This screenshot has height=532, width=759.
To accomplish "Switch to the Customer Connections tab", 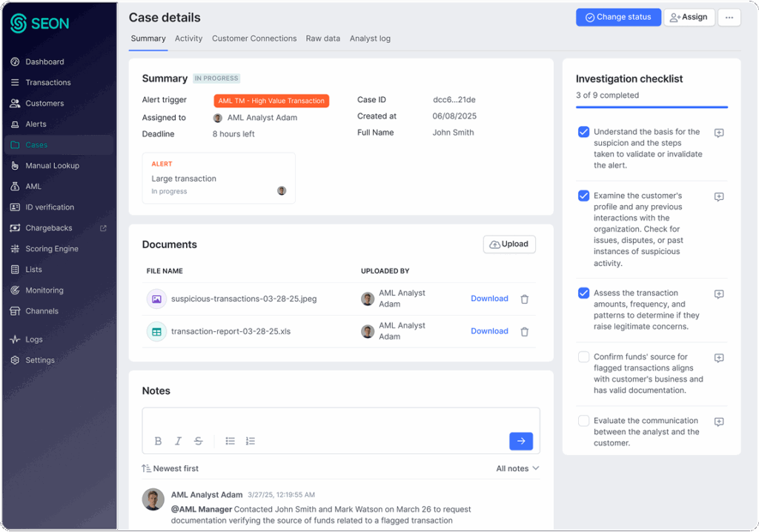I will pyautogui.click(x=254, y=39).
